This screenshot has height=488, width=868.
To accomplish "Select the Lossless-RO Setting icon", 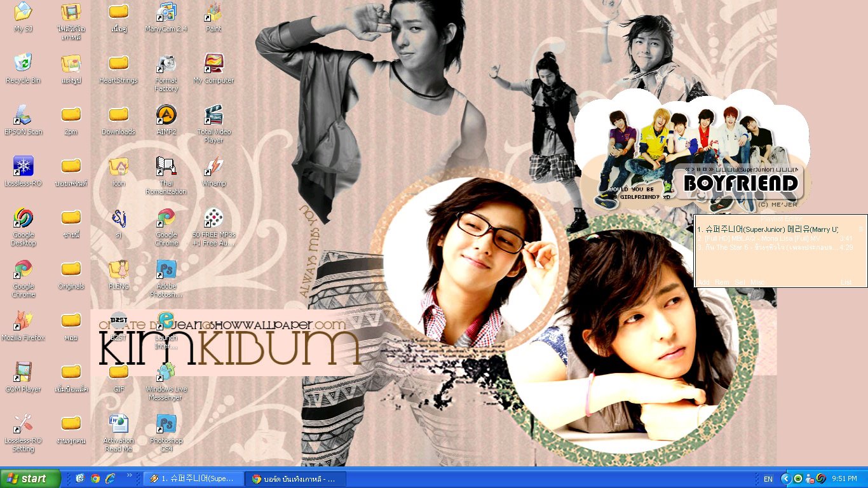I will [24, 433].
